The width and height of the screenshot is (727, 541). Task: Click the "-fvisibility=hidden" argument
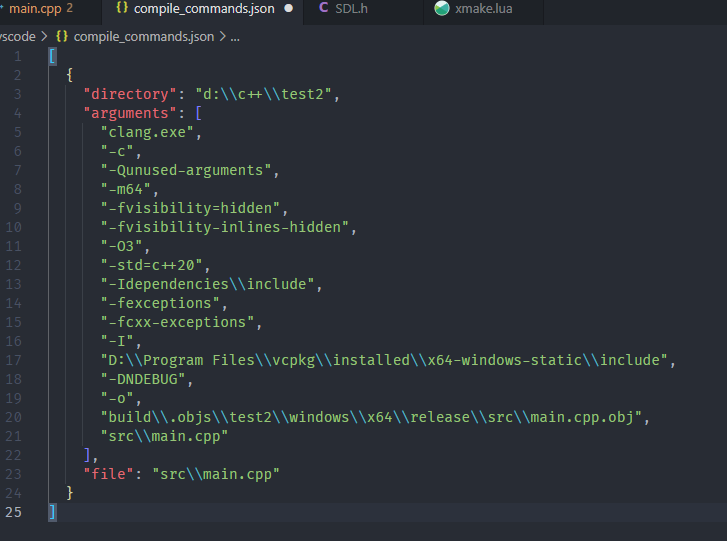(190, 208)
